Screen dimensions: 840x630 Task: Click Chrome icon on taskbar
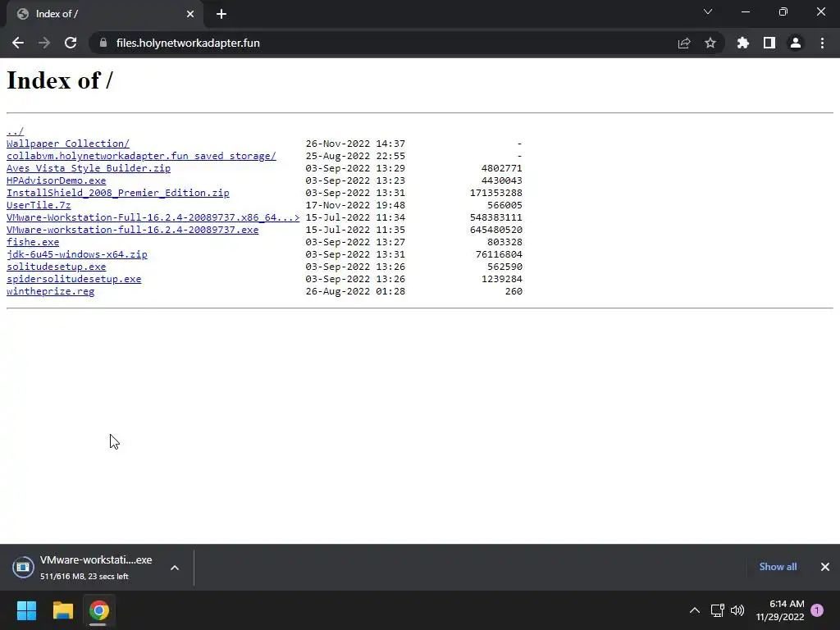pyautogui.click(x=98, y=610)
